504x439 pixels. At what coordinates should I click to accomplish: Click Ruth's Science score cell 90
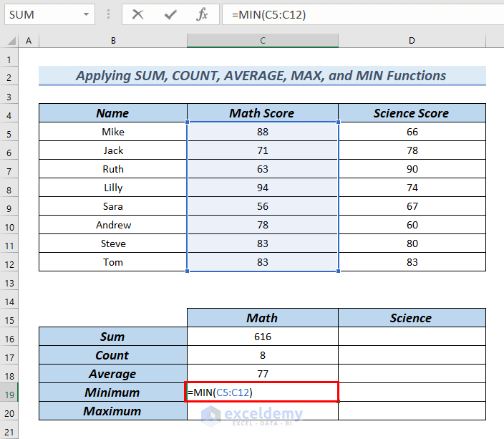click(x=412, y=169)
